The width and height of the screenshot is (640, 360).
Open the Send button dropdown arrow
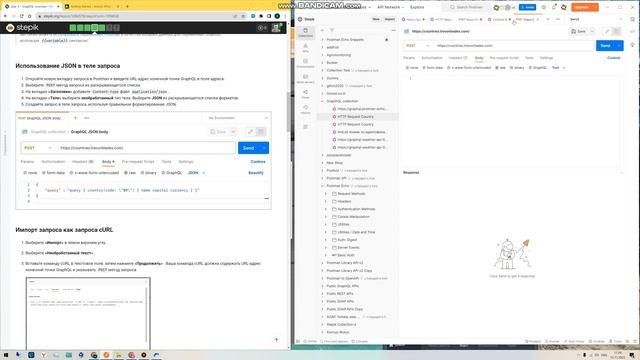[x=619, y=46]
